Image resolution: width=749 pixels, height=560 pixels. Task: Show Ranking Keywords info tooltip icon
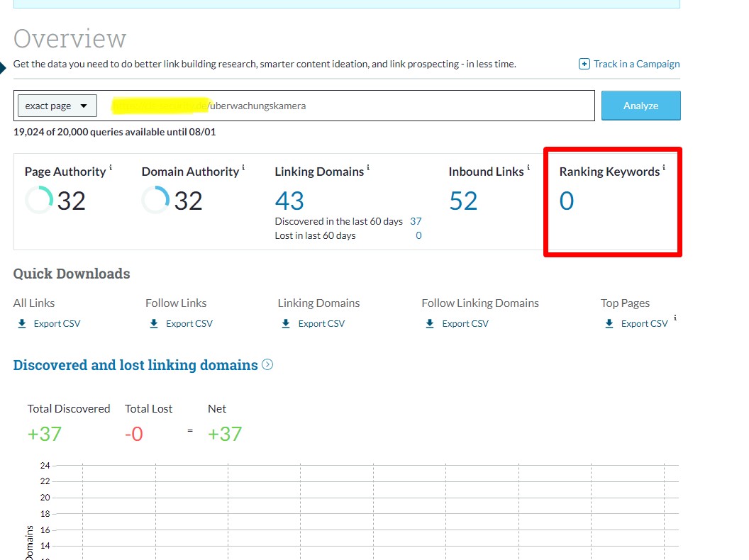(x=664, y=167)
